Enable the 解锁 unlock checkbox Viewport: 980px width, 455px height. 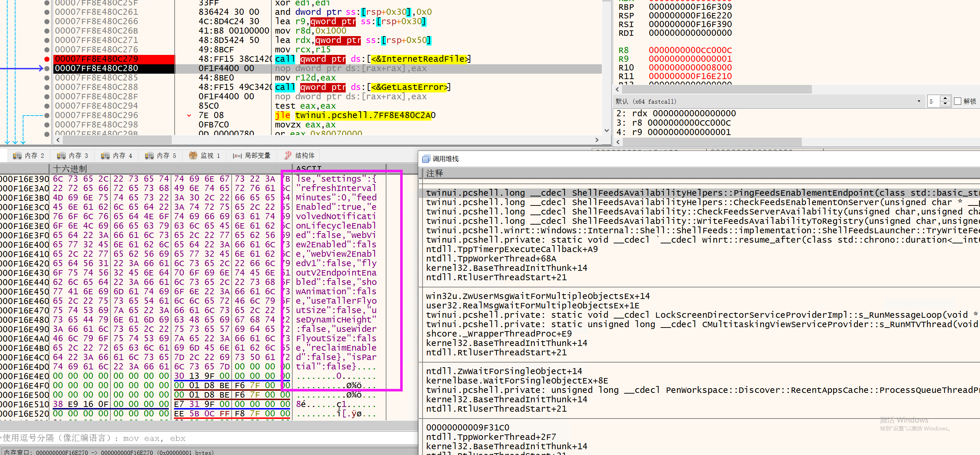pyautogui.click(x=958, y=101)
